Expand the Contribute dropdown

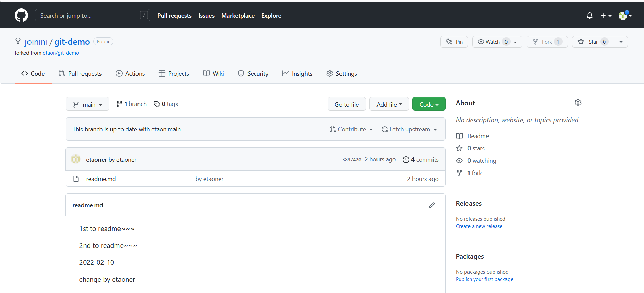tap(351, 129)
